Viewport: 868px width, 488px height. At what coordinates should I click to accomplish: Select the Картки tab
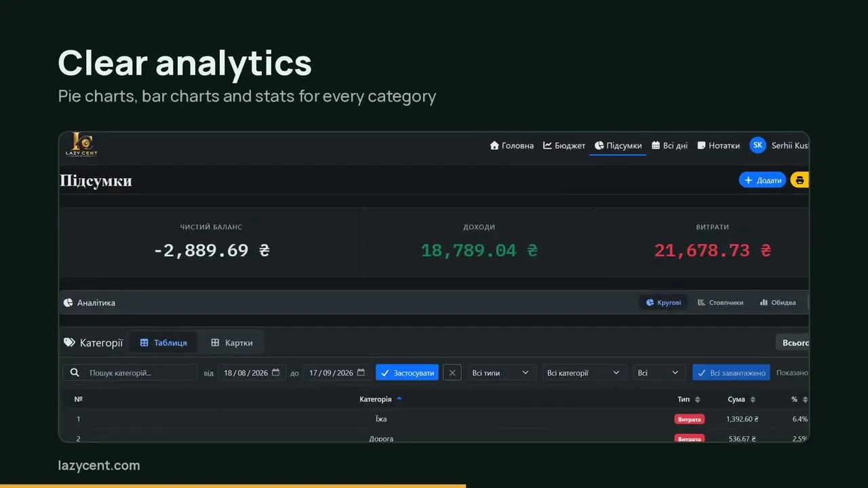pyautogui.click(x=232, y=343)
